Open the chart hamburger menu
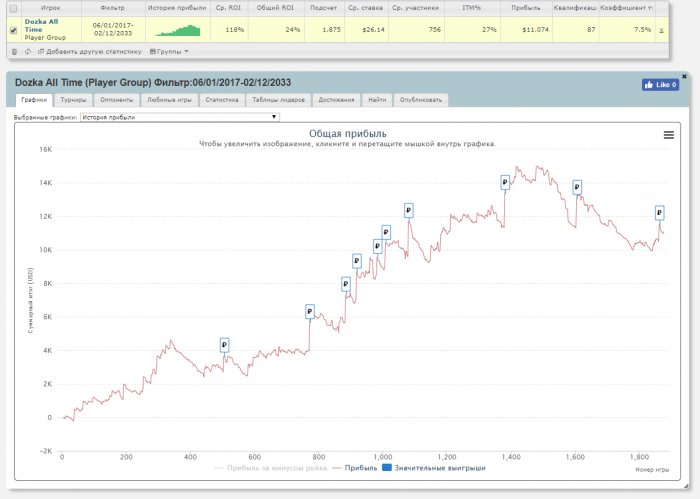Screen dimensions: 700x499 [x=669, y=135]
